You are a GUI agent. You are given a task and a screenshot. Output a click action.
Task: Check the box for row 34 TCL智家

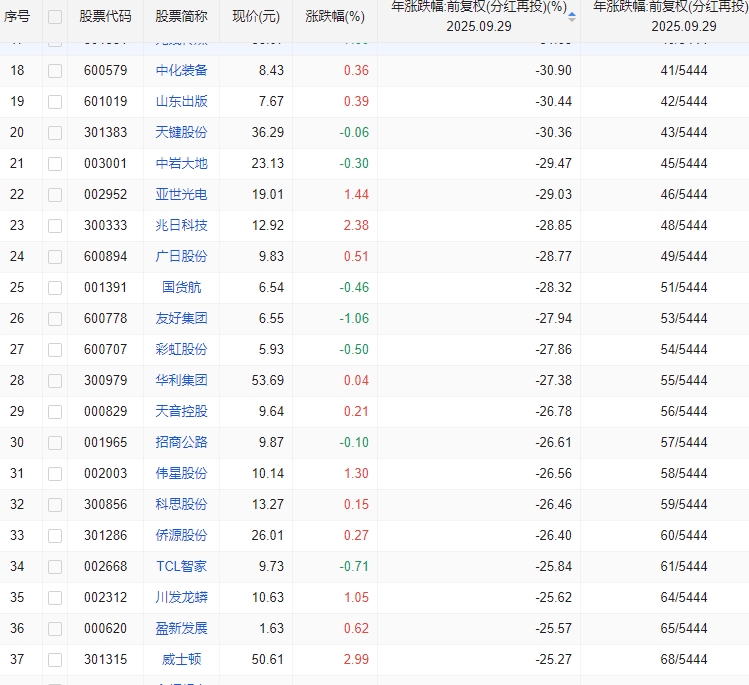tap(55, 567)
